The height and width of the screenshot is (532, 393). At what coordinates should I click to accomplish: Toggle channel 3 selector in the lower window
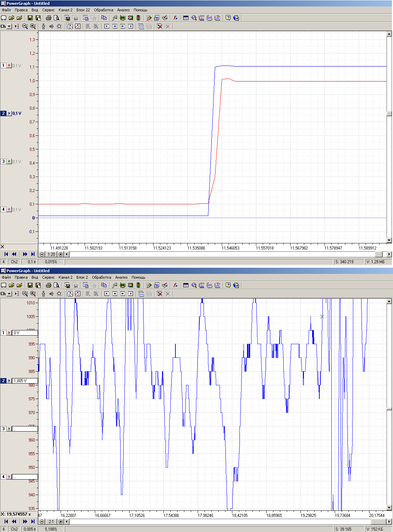pos(3,429)
